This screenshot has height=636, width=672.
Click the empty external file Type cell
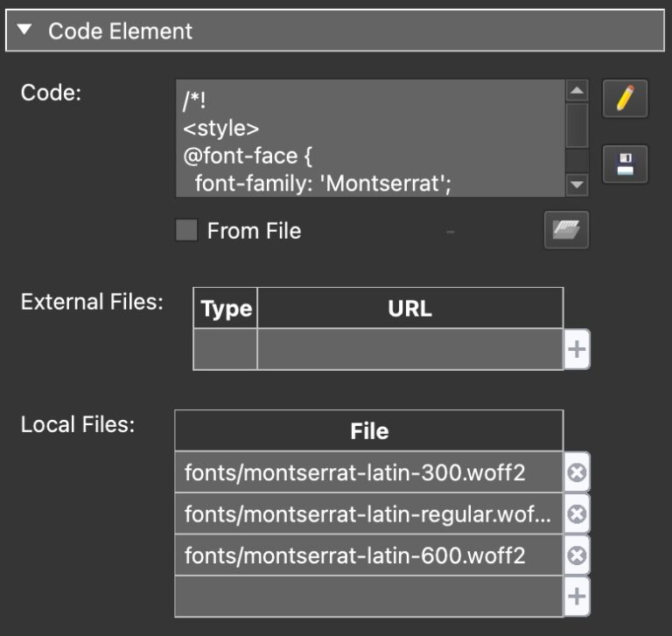coord(225,350)
